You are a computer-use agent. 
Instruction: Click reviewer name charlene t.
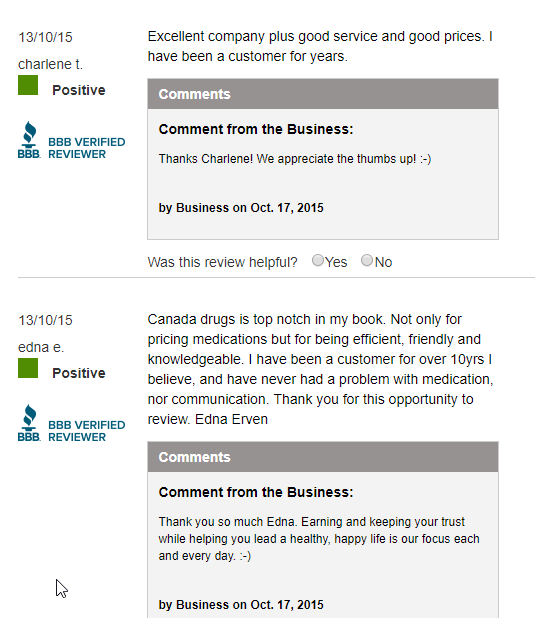tap(50, 64)
